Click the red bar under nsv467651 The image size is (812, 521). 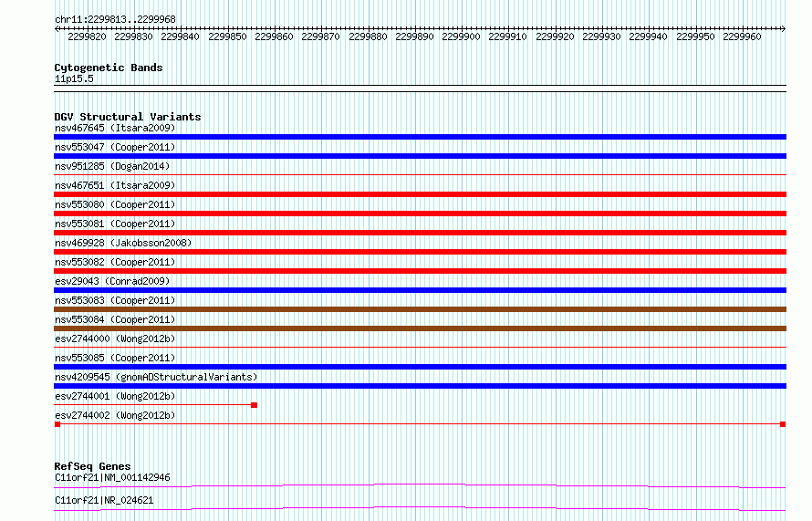(x=420, y=194)
